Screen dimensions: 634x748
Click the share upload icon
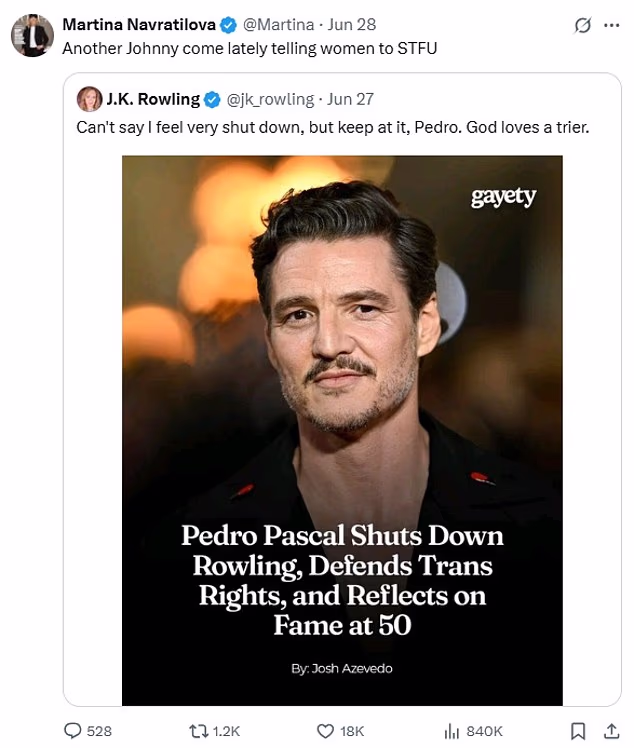(x=611, y=731)
